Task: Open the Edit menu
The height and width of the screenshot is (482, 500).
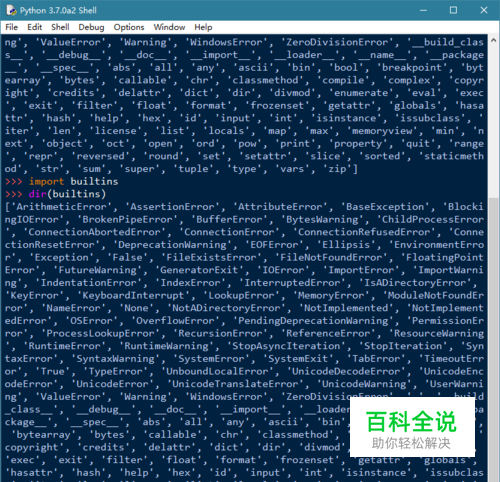Action: [x=34, y=27]
